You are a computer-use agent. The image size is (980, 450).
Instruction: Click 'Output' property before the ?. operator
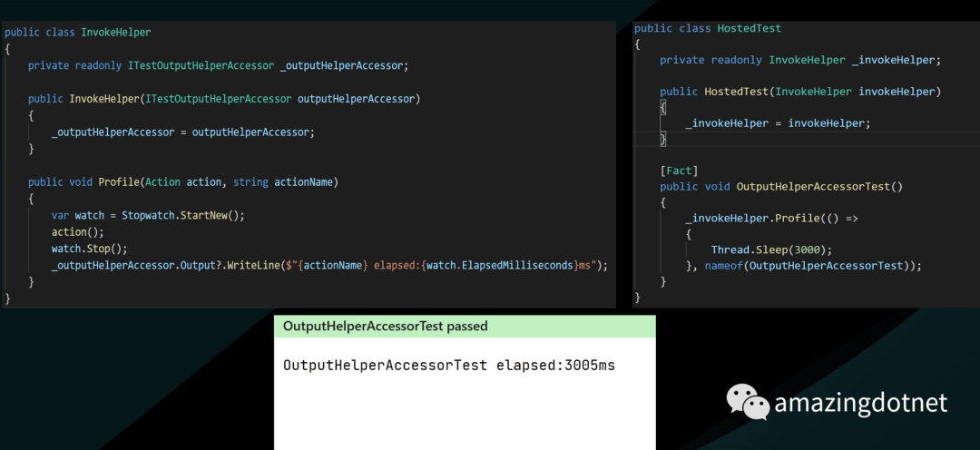198,265
